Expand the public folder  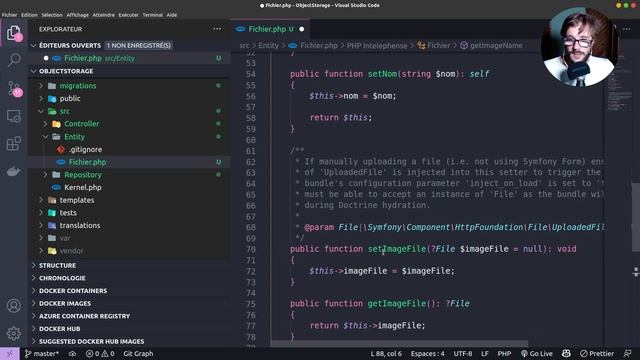[x=41, y=98]
